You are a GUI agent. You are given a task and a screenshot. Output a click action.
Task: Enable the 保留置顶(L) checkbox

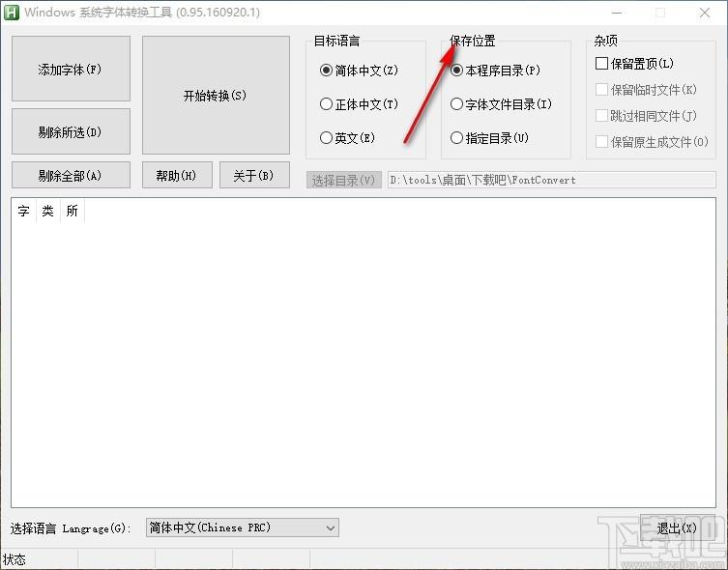click(x=602, y=64)
